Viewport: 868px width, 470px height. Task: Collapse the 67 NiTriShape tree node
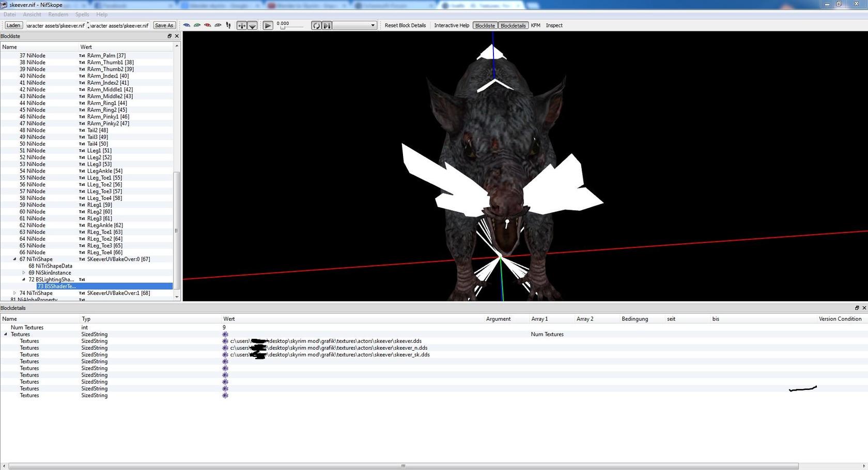[14, 259]
